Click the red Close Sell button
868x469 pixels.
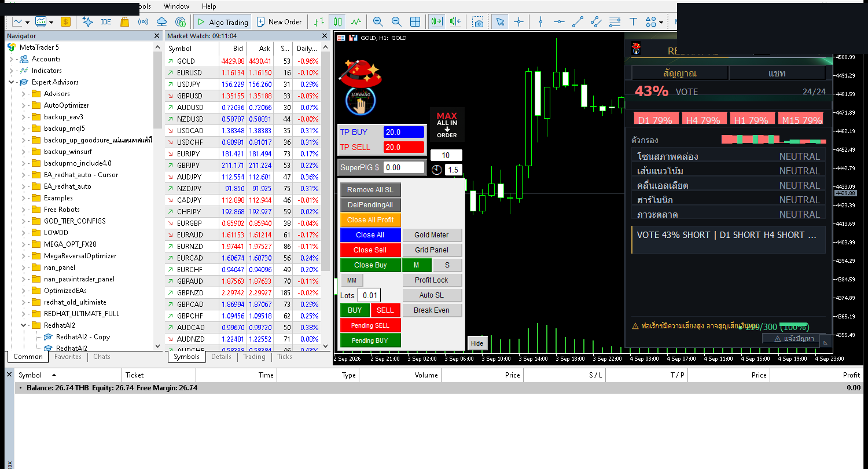(370, 250)
